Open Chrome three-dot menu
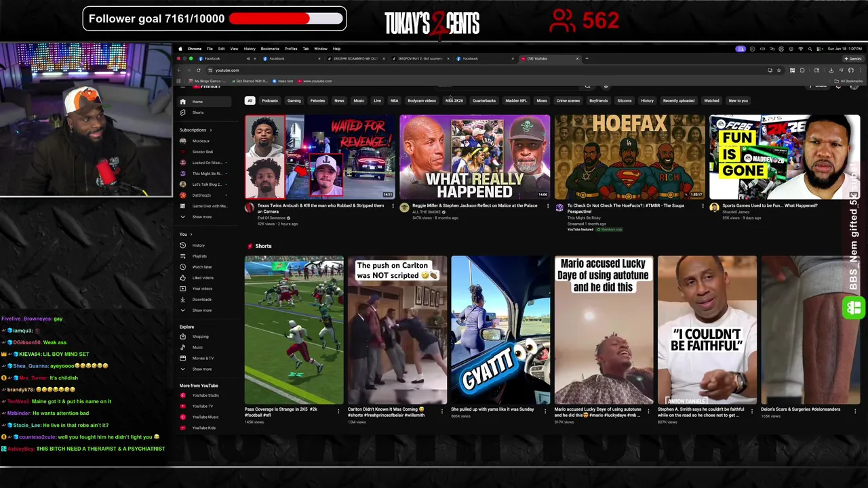 coord(860,70)
